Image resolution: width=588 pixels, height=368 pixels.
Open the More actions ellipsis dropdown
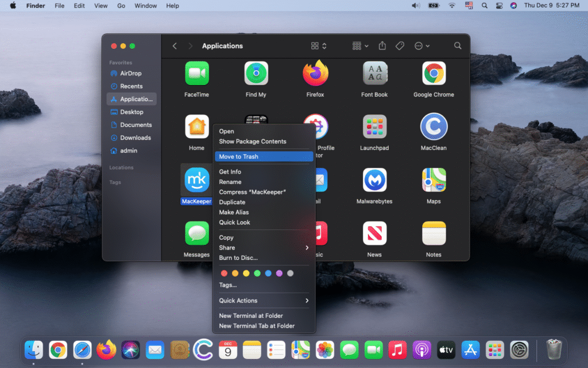click(x=422, y=46)
